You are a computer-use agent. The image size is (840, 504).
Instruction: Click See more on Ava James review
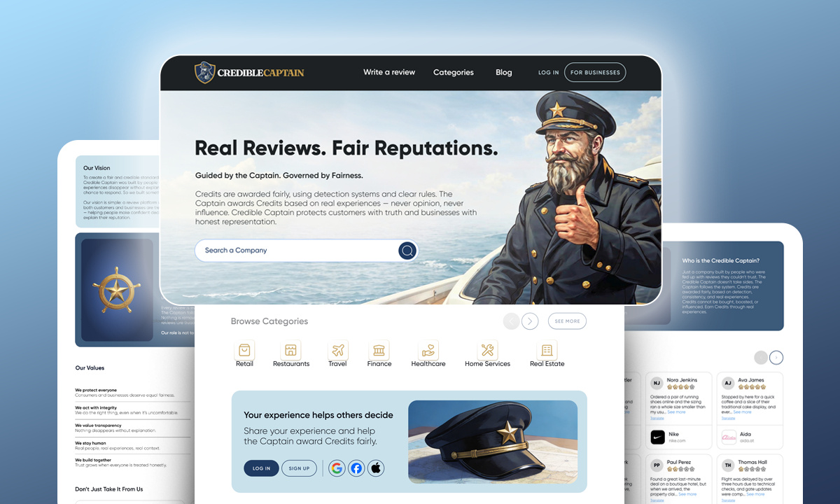pyautogui.click(x=742, y=412)
